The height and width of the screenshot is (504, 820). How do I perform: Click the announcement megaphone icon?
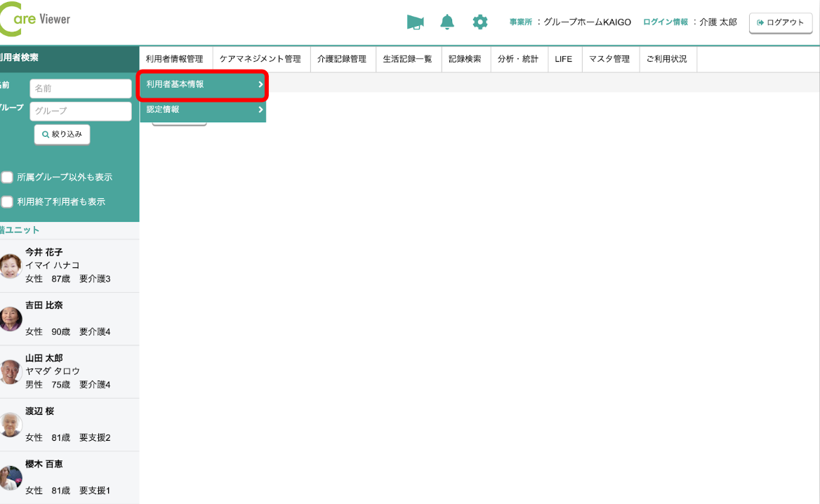click(416, 22)
